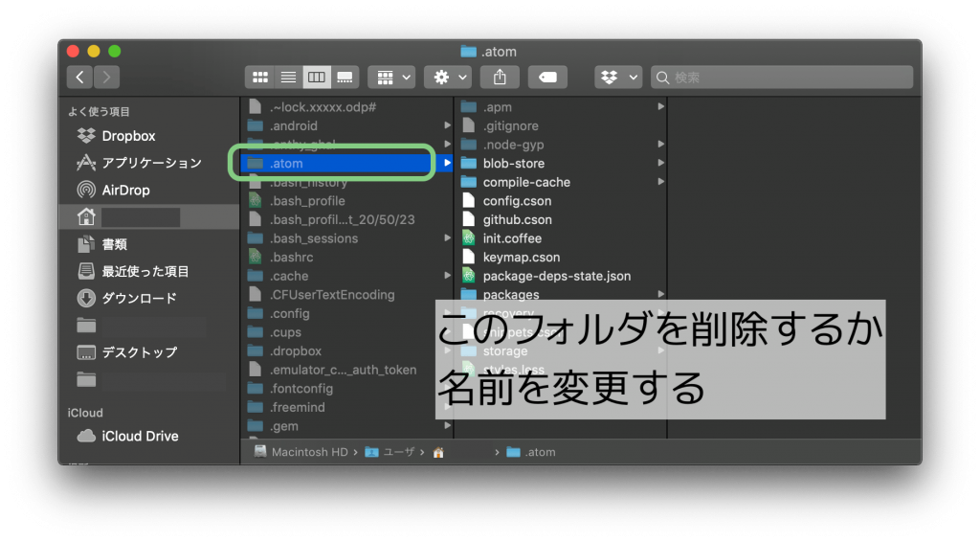The image size is (980, 542).
Task: Open the gear action menu
Action: [448, 77]
